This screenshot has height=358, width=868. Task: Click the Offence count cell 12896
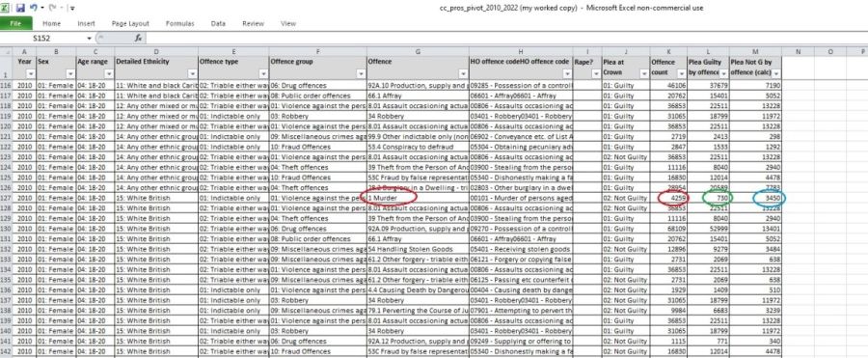(x=668, y=249)
